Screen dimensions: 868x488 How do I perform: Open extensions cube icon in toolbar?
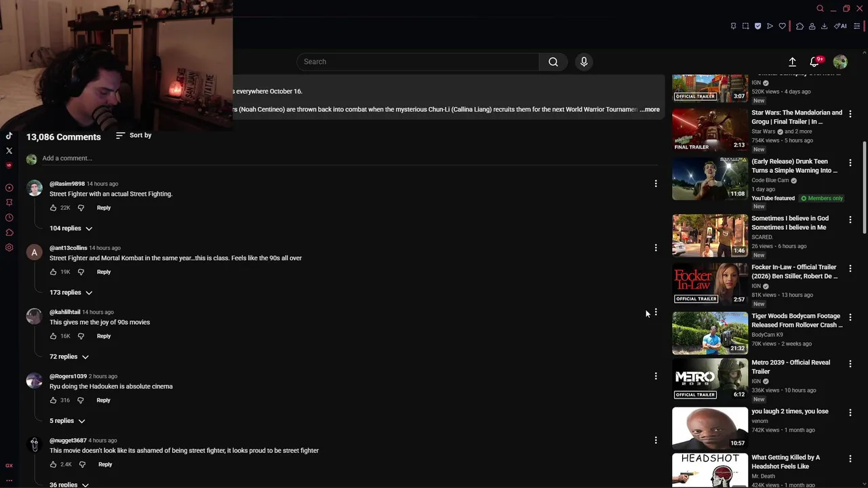click(x=800, y=26)
